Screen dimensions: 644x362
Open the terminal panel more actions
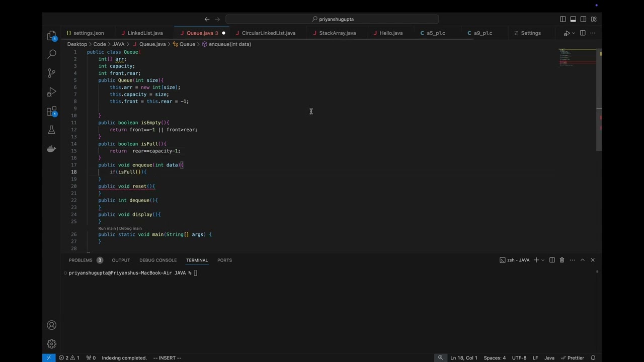pos(572,260)
